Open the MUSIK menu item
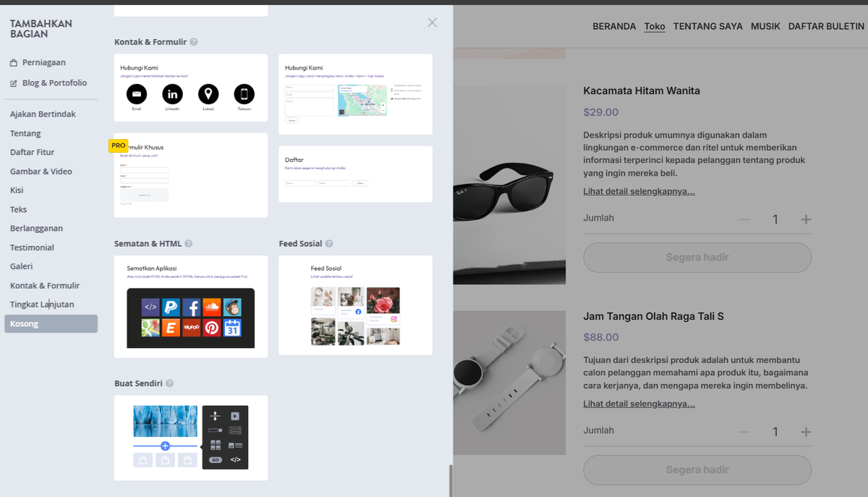Viewport: 868px width, 497px height. [x=765, y=26]
